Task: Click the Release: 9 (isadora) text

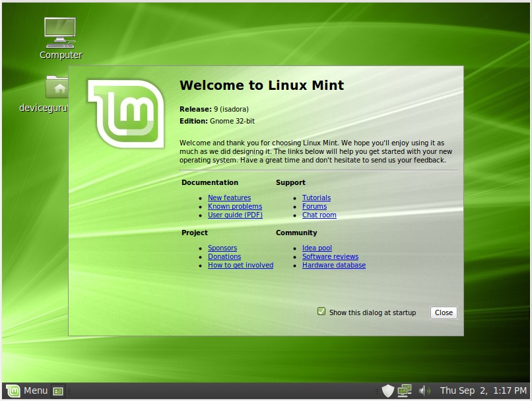Action: (x=214, y=109)
